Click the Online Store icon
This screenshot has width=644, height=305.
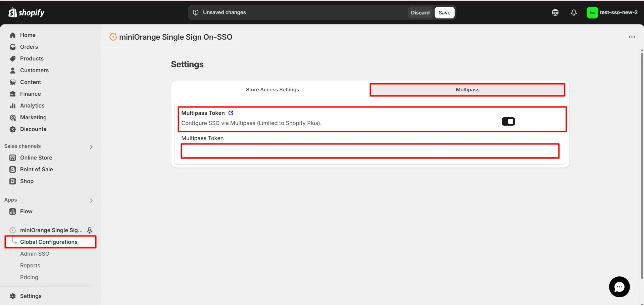point(13,158)
